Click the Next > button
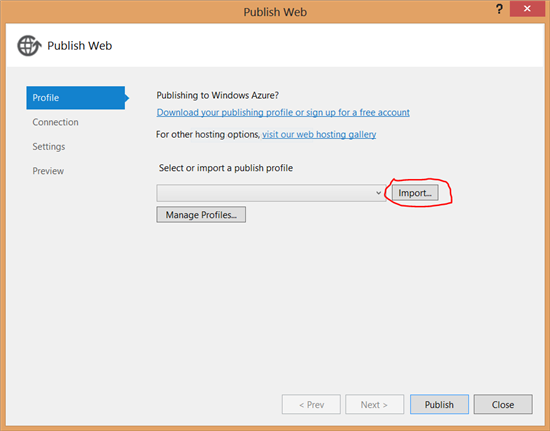Viewport: 550px width, 431px height. click(x=375, y=404)
